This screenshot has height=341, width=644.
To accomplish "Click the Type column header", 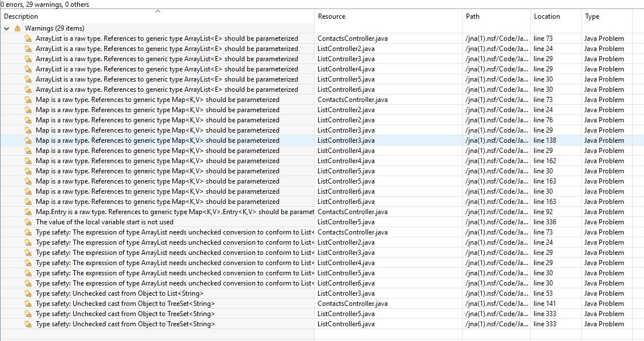I will pos(592,16).
